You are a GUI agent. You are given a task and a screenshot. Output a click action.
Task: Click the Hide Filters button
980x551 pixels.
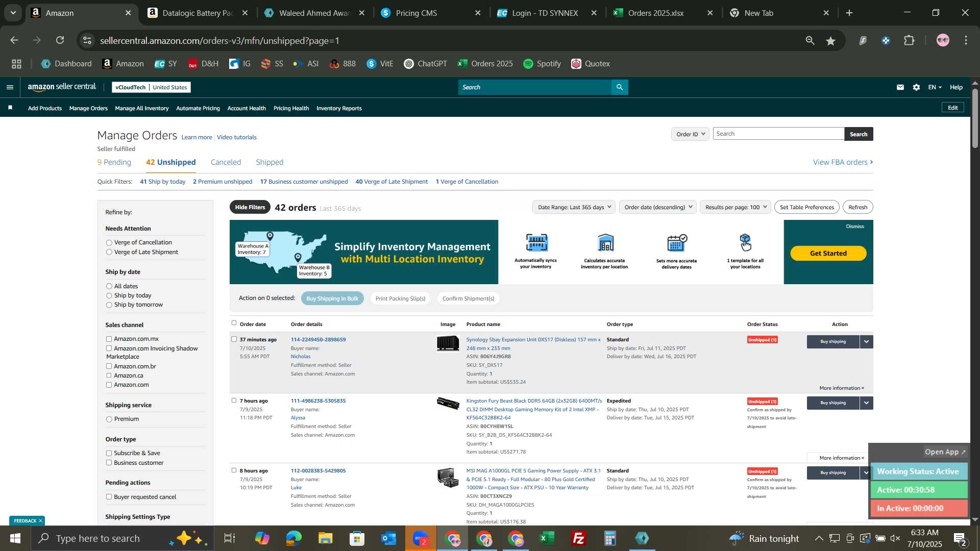250,207
